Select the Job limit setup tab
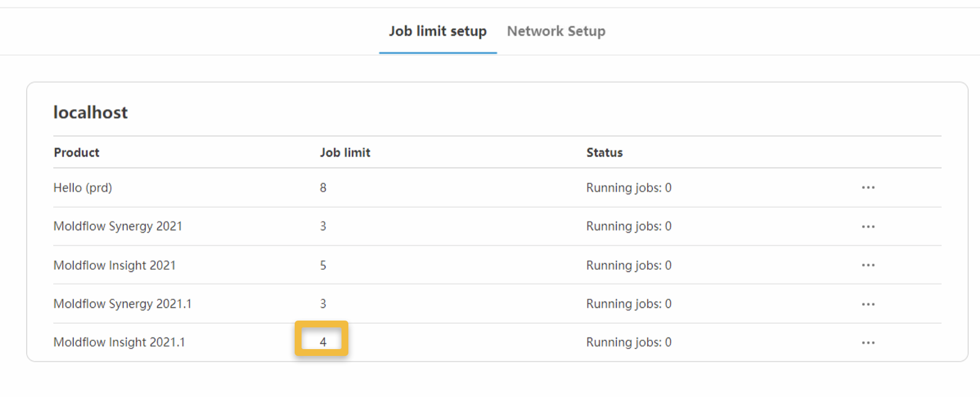The height and width of the screenshot is (397, 980). click(437, 31)
